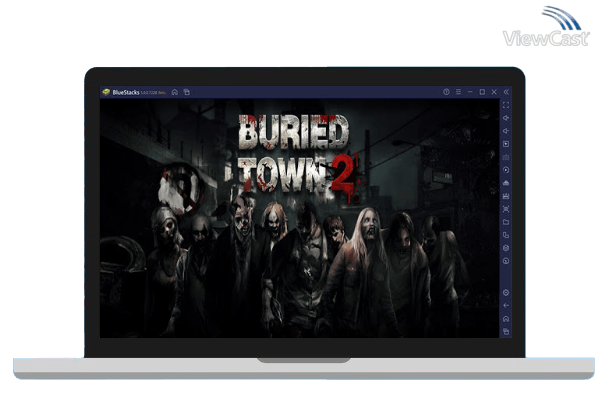This screenshot has height=414, width=602.
Task: Go back using sidebar arrow
Action: [x=506, y=306]
